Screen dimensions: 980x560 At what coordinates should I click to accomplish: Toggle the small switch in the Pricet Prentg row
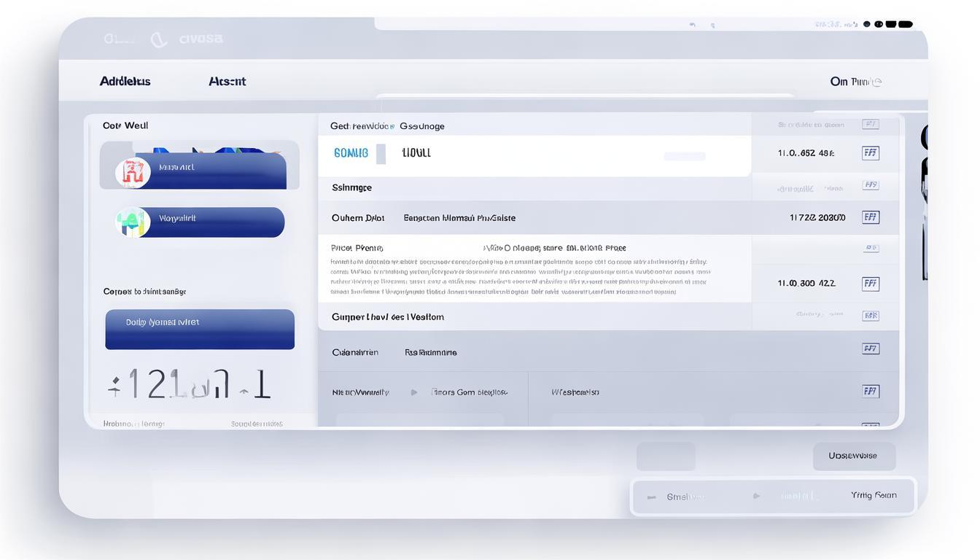[x=871, y=248]
